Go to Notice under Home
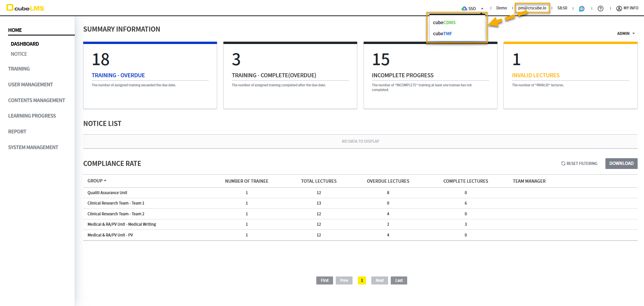 19,54
